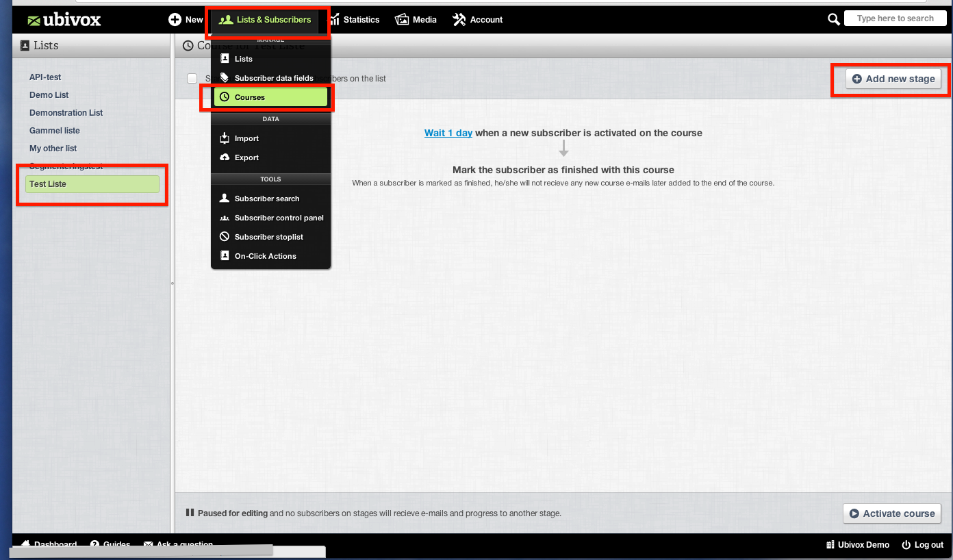Select Gammel liste in sidebar
Image resolution: width=953 pixels, height=560 pixels.
pos(55,131)
